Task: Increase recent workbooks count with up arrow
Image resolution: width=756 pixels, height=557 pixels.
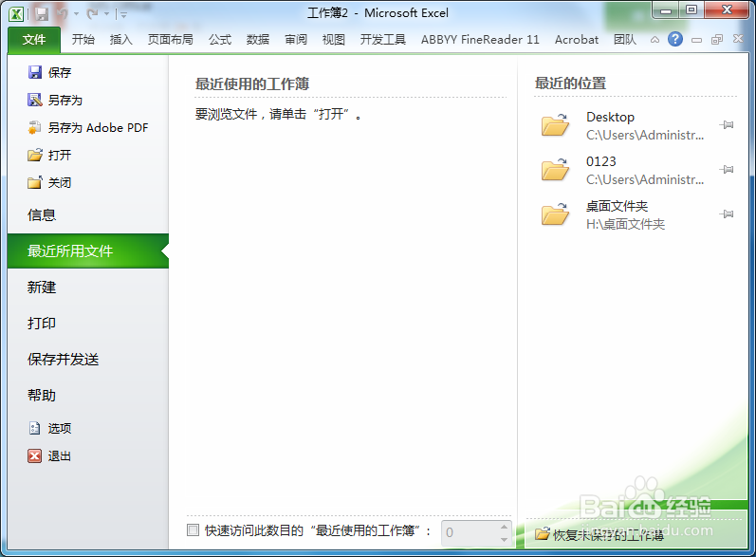Action: tap(504, 527)
